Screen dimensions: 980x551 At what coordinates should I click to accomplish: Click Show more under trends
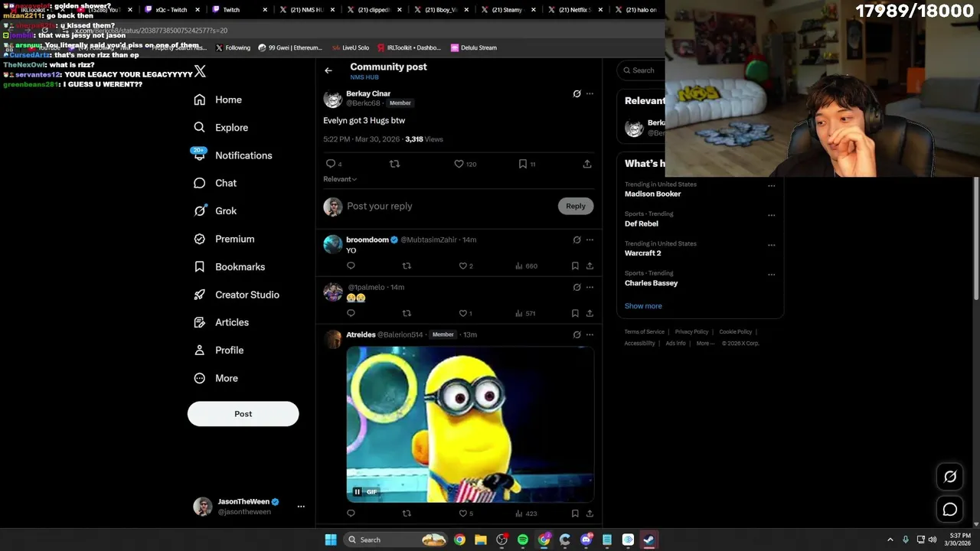643,306
